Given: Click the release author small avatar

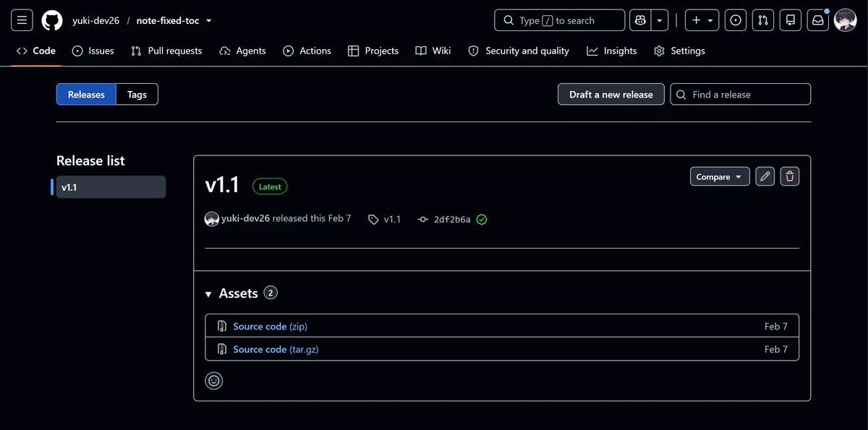Looking at the screenshot, I should click(212, 219).
